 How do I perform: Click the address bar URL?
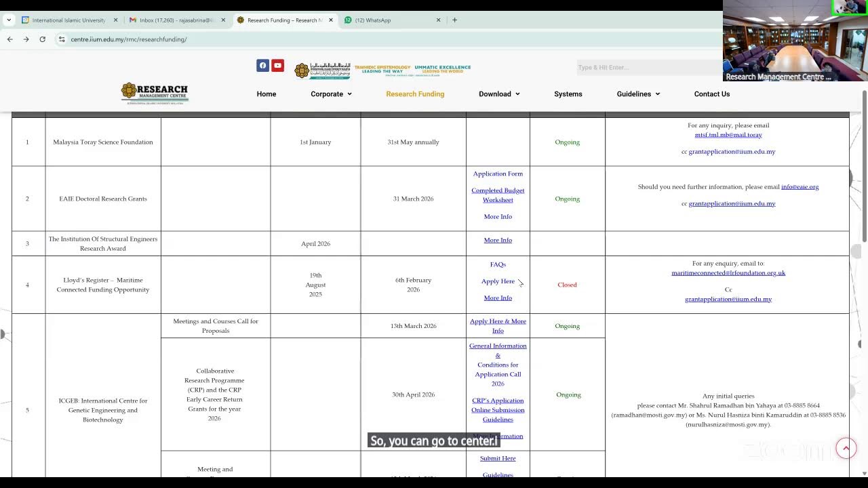(129, 39)
